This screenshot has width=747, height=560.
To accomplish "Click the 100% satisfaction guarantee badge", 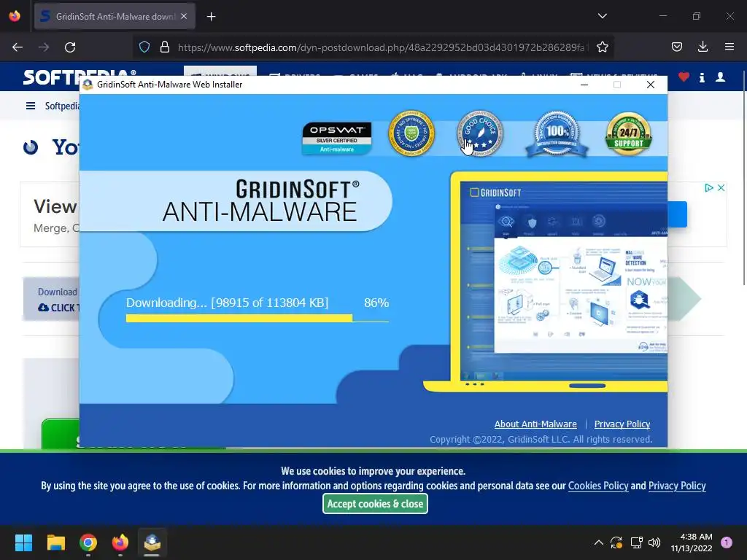I will [557, 134].
